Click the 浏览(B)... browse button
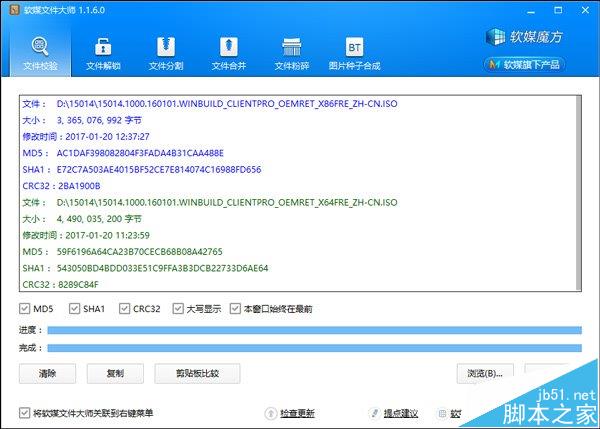This screenshot has height=429, width=600. click(x=485, y=373)
